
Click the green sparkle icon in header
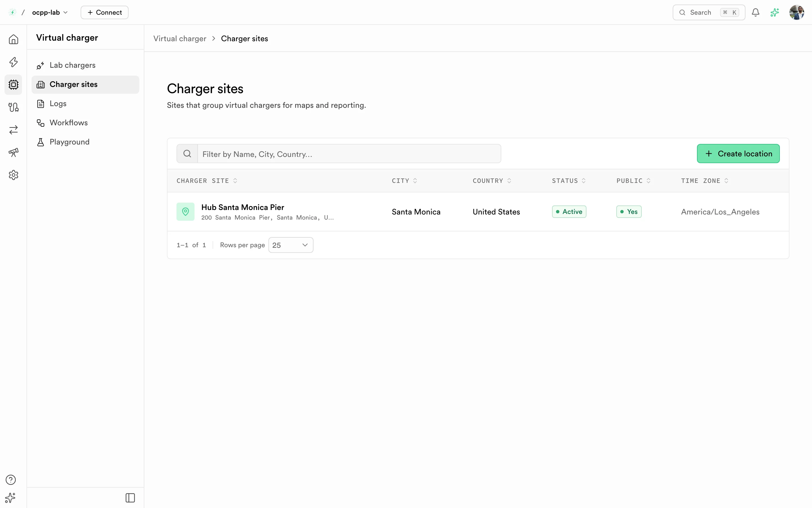click(x=775, y=12)
